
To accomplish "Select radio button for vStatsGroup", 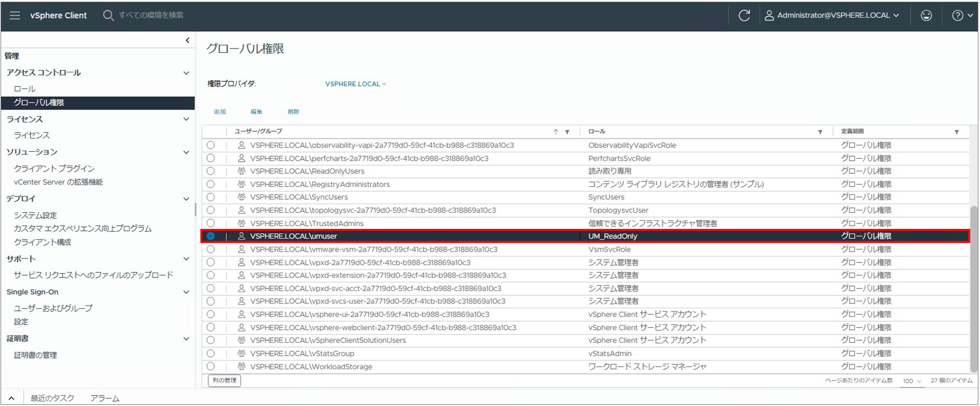I will (211, 354).
